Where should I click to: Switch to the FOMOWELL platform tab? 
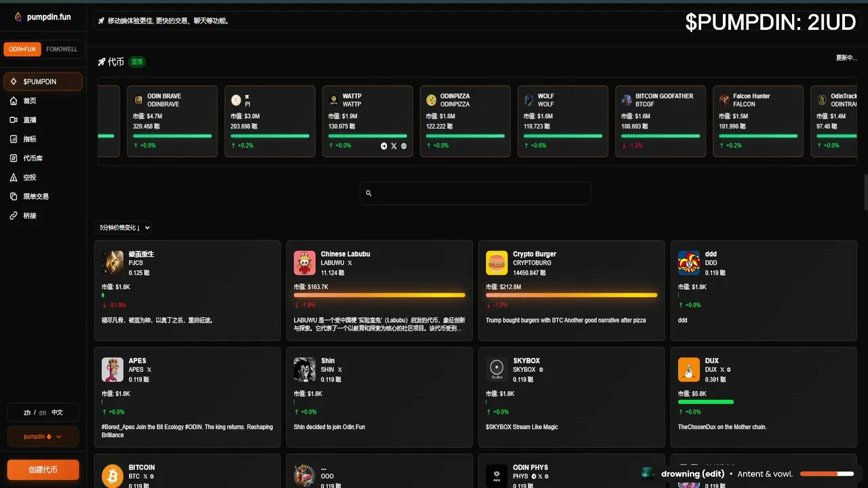pyautogui.click(x=62, y=49)
